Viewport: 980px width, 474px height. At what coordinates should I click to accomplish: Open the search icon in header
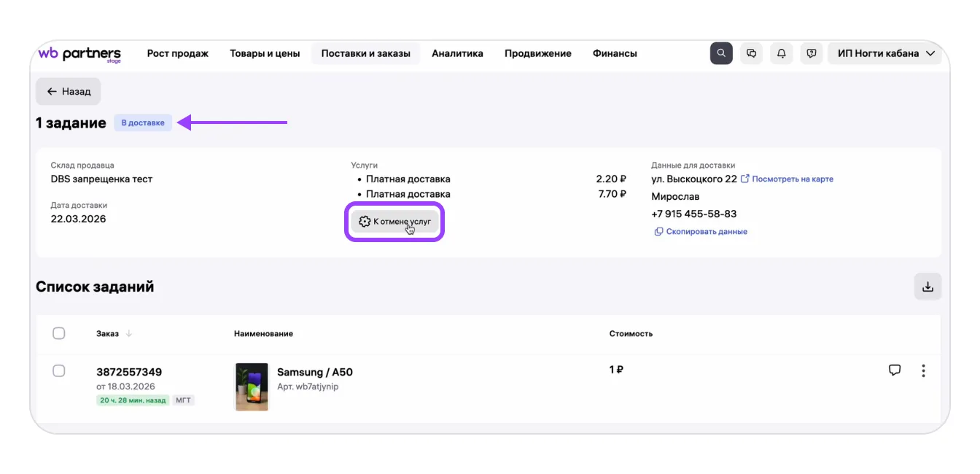pyautogui.click(x=721, y=53)
